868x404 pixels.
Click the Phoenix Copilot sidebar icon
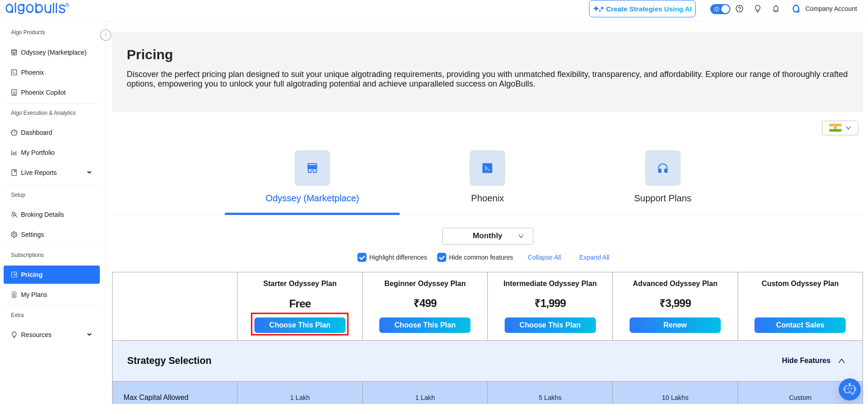pos(14,92)
